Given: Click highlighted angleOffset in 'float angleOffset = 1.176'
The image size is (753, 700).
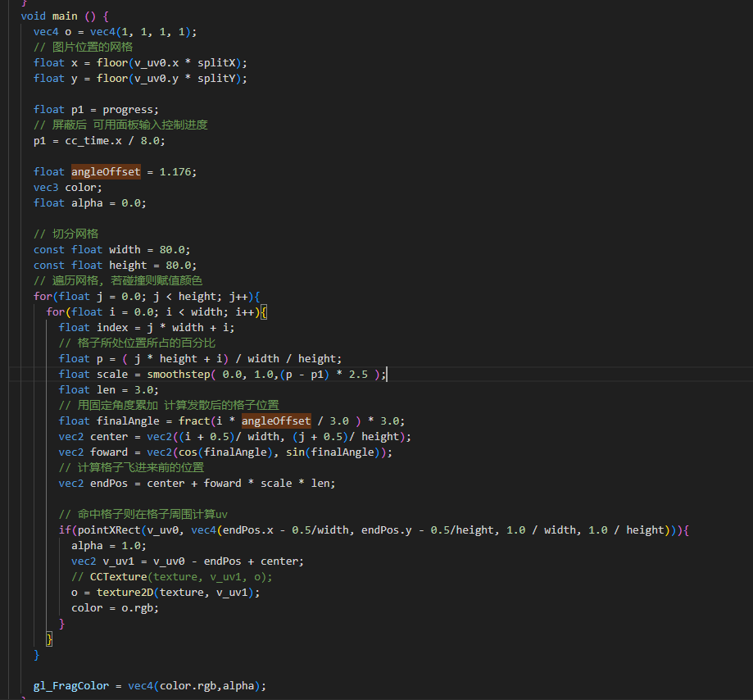Looking at the screenshot, I should tap(107, 172).
